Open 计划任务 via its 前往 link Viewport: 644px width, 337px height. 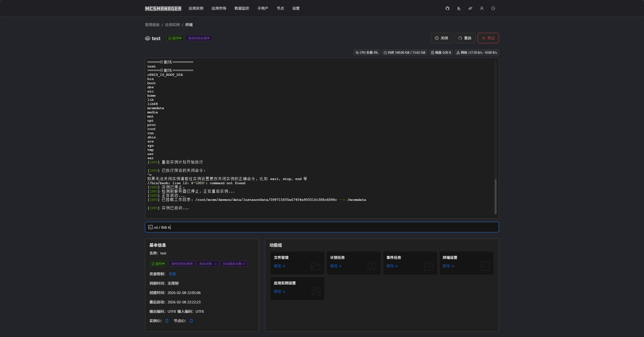[x=336, y=266]
